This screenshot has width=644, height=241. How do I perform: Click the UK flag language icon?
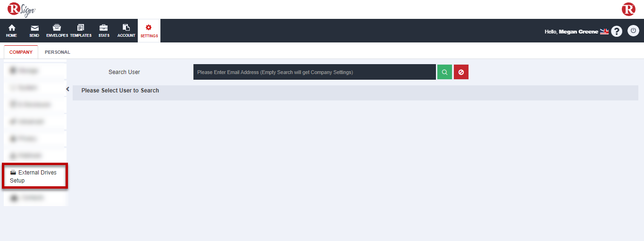[604, 32]
